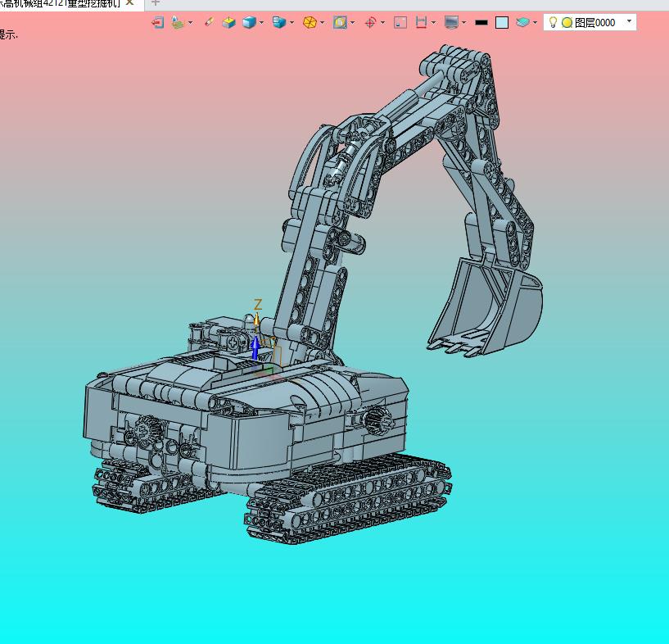Click the yellow-topped box icon
669x644 pixels.
229,23
